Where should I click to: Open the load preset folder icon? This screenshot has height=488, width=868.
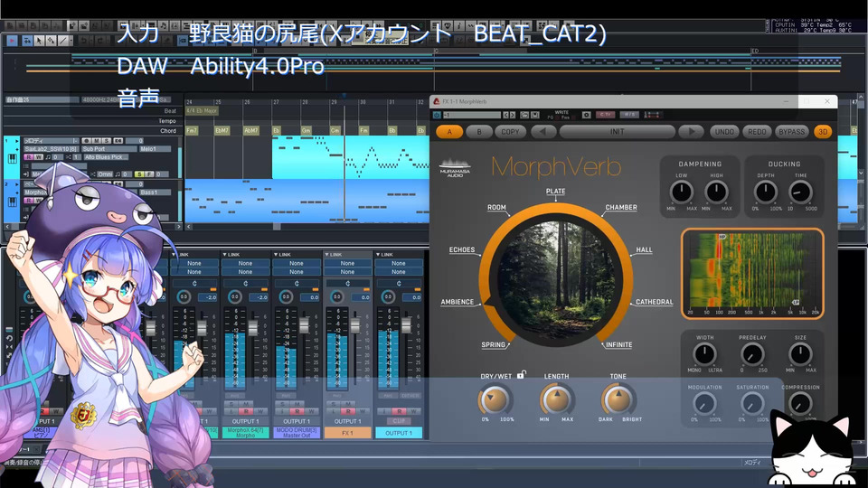click(x=524, y=115)
